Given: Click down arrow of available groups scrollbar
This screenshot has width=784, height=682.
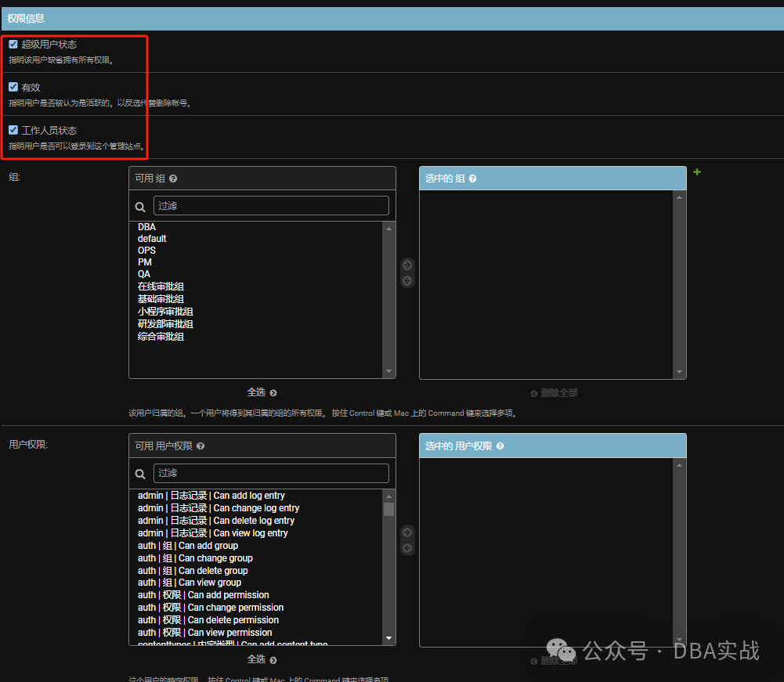Looking at the screenshot, I should 389,371.
